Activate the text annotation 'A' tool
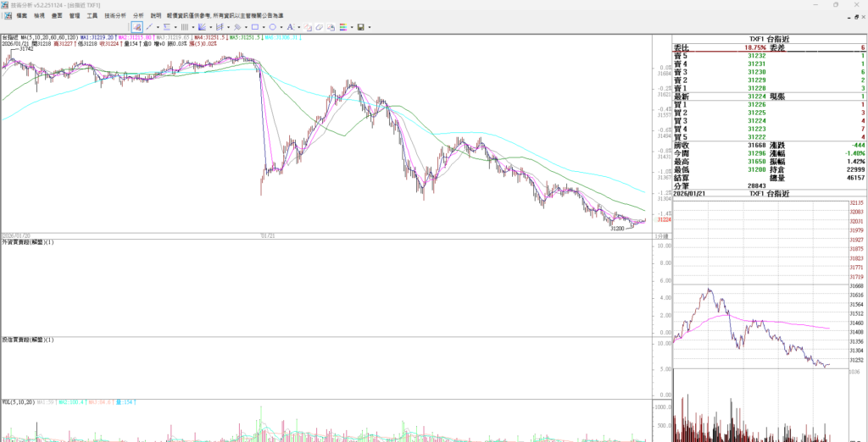The height and width of the screenshot is (442, 868). 290,27
